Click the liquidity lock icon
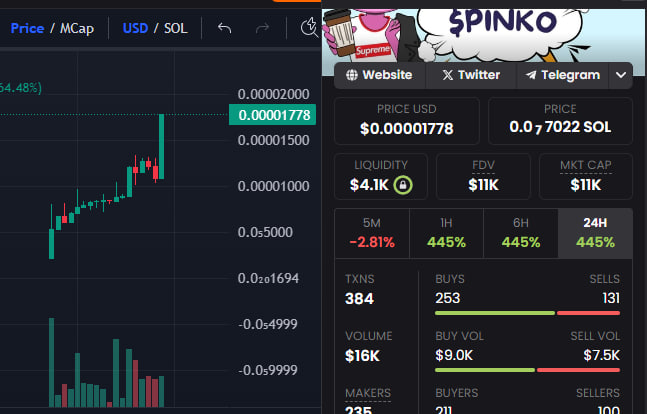 click(x=403, y=185)
